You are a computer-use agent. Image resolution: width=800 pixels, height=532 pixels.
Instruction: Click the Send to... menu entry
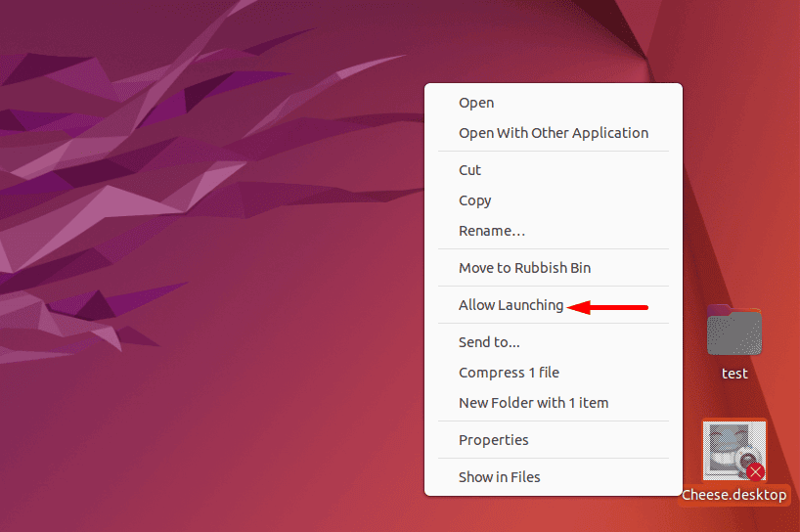489,342
